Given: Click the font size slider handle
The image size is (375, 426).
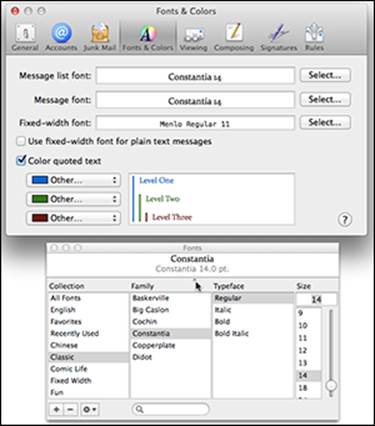Looking at the screenshot, I should [x=331, y=386].
